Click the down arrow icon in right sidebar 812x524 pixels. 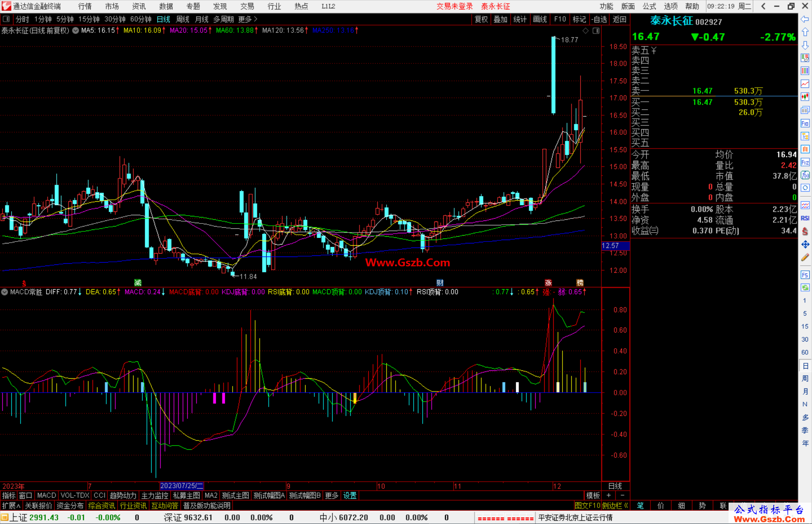pos(805,45)
